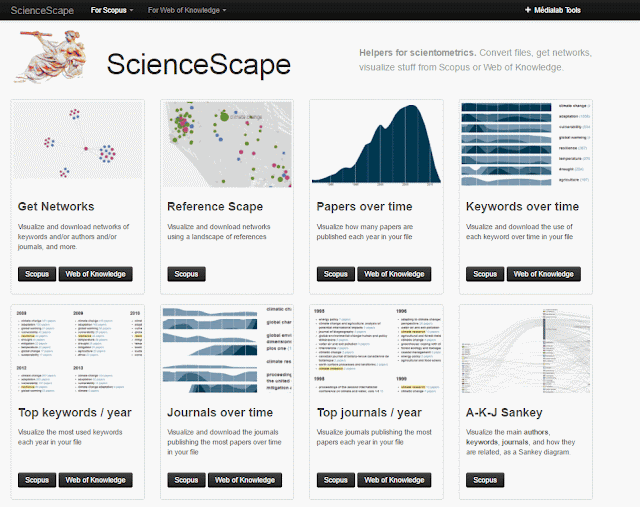The height and width of the screenshot is (507, 640).
Task: Click Web of Knowledge under Journals over time
Action: point(245,480)
